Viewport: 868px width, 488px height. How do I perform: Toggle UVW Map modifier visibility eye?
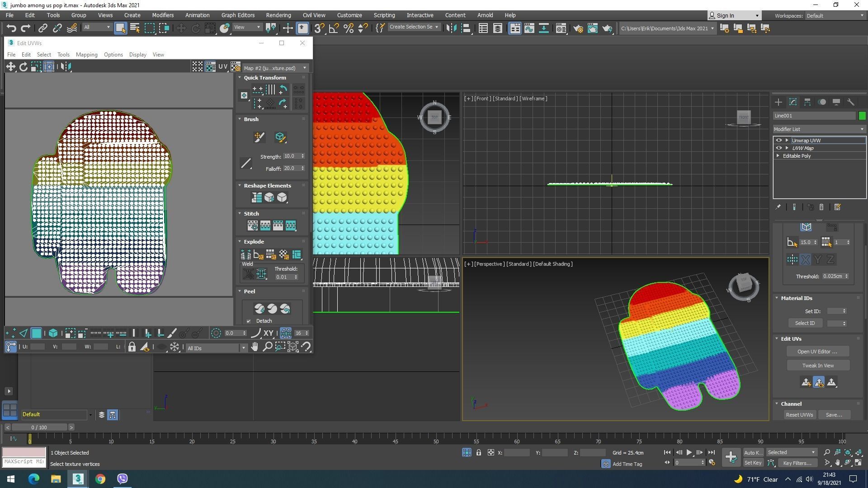778,148
